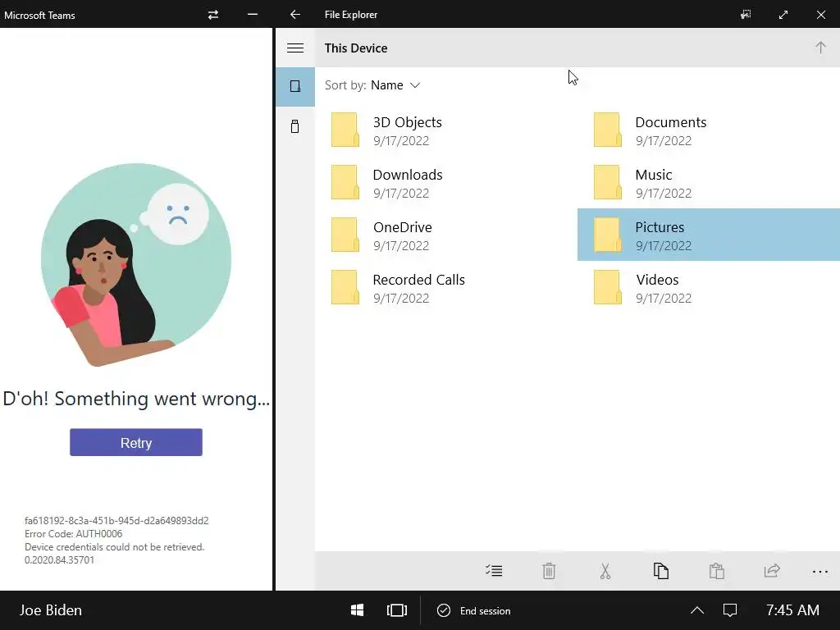Click the File Explorer back arrow
The image size is (840, 630).
[x=295, y=15]
